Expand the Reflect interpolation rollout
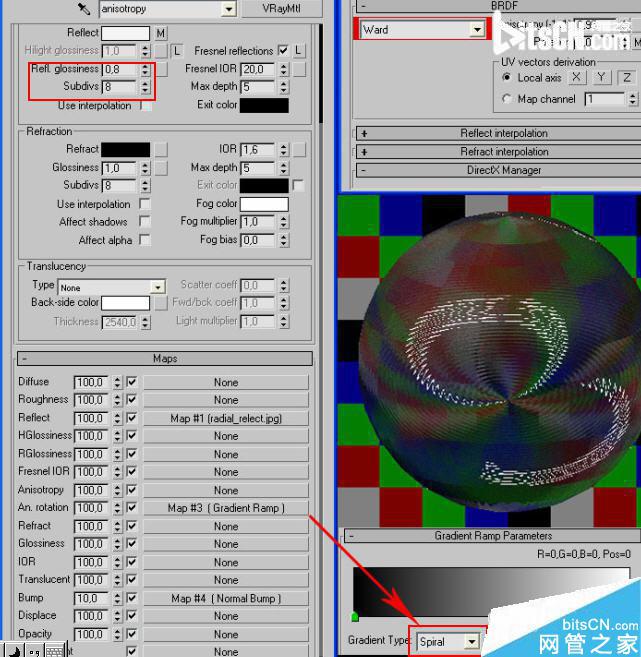The height and width of the screenshot is (657, 641). 499,134
